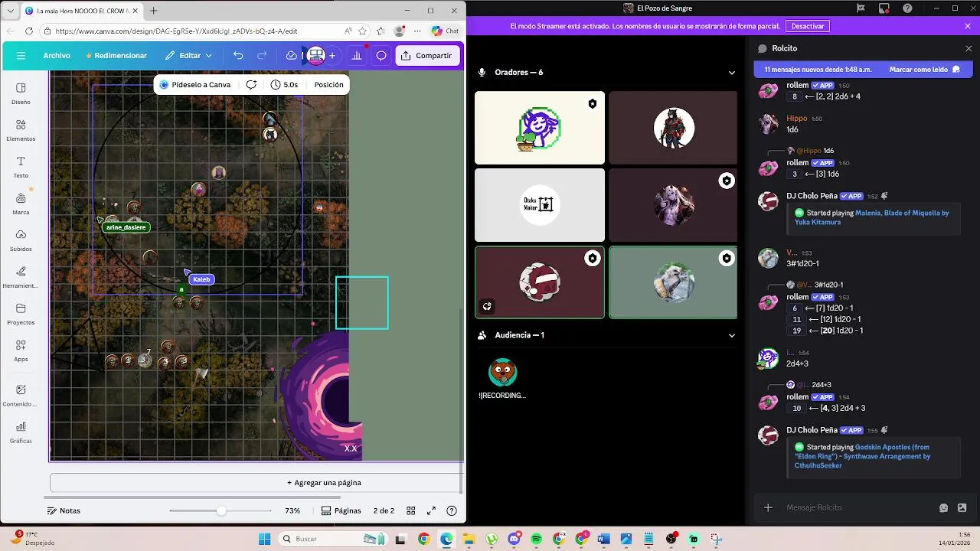Dismiss the Streamer mode banner
This screenshot has height=551, width=980.
click(x=969, y=26)
